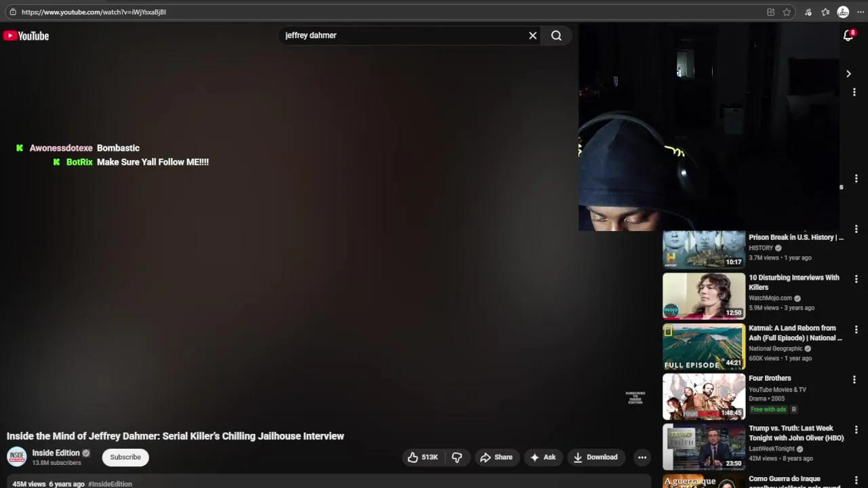Click the 'Free with ads' badge

(x=768, y=409)
